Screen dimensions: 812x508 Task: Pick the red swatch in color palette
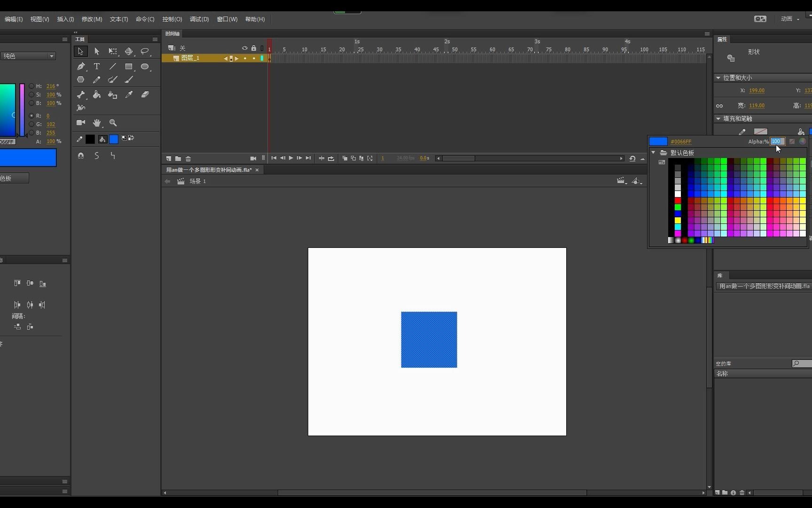678,200
